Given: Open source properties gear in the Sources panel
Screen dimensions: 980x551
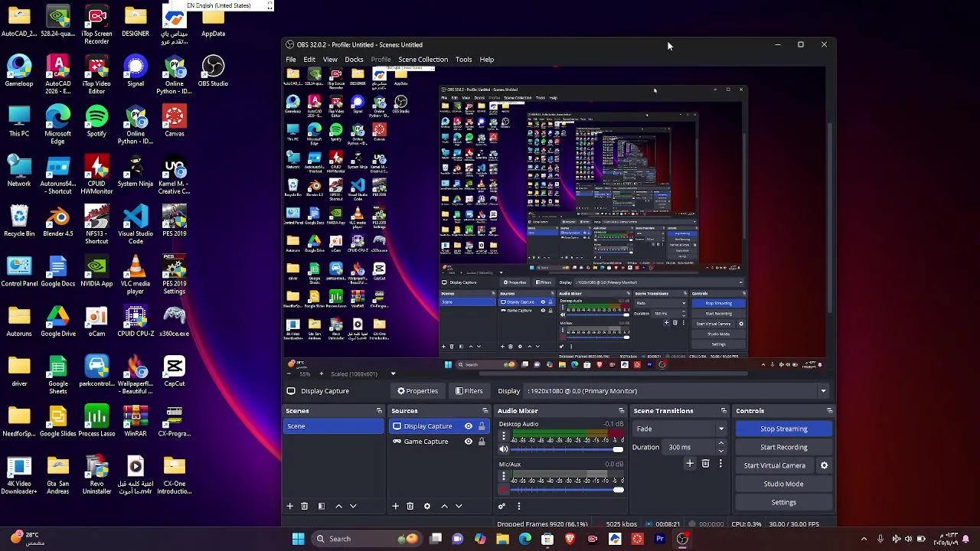Looking at the screenshot, I should coord(427,506).
